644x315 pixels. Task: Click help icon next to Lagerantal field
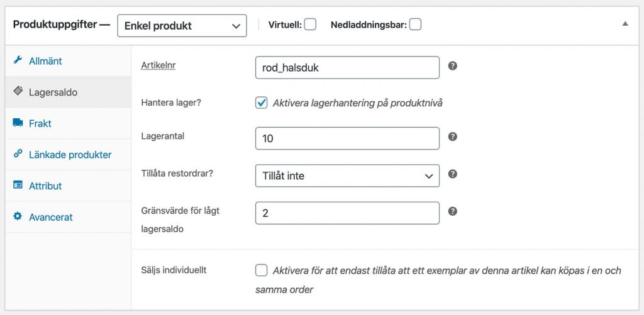[453, 137]
